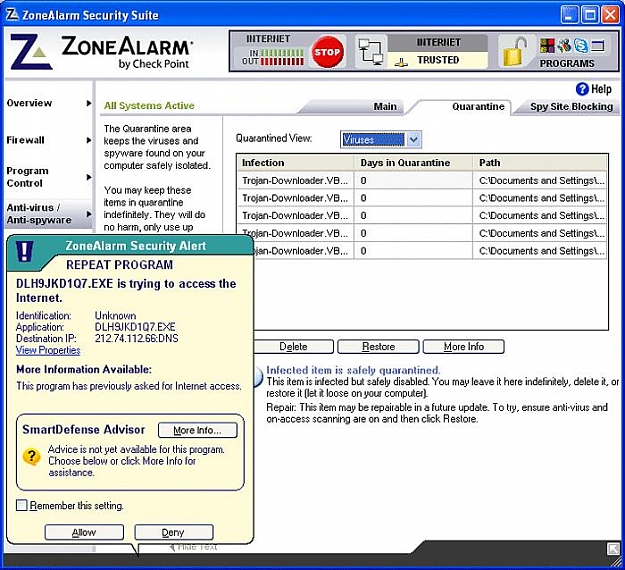This screenshot has height=570, width=625.
Task: Click the MSN butterfly program icon
Action: click(x=564, y=45)
